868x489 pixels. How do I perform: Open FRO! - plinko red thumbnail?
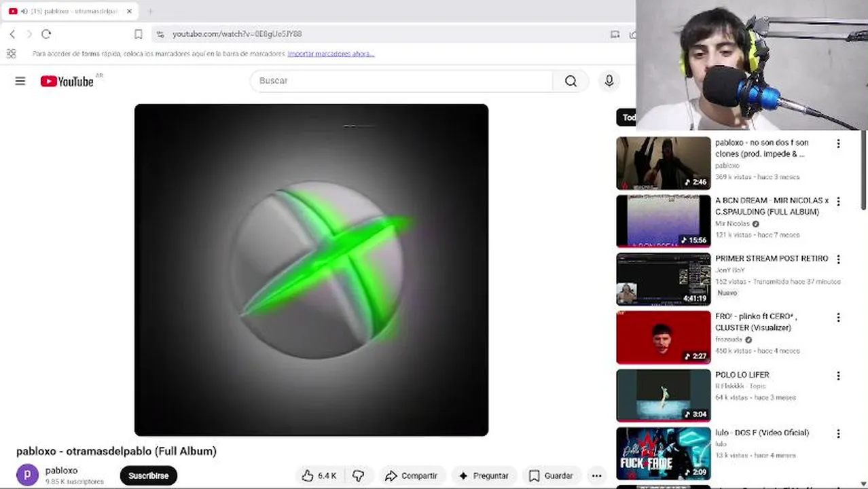point(663,338)
